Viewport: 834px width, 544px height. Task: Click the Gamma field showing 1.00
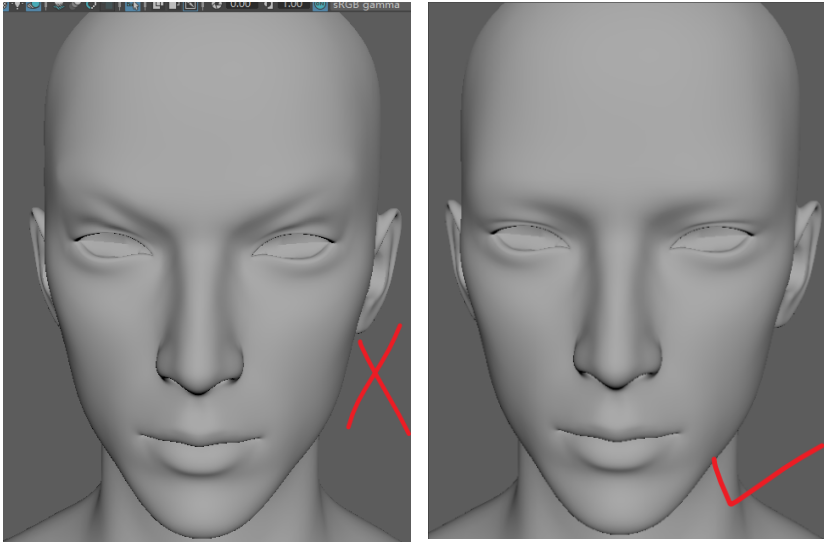click(x=291, y=5)
